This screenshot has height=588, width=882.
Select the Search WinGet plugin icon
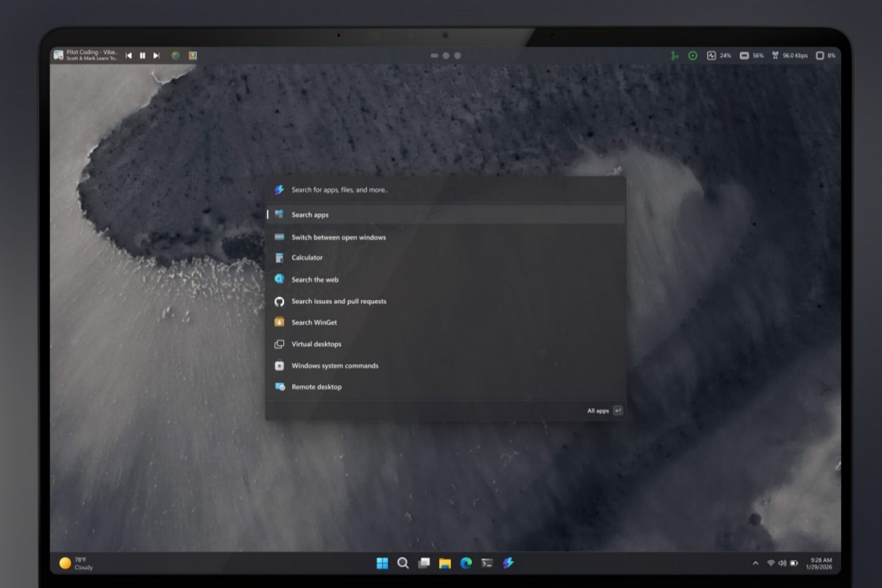click(280, 322)
